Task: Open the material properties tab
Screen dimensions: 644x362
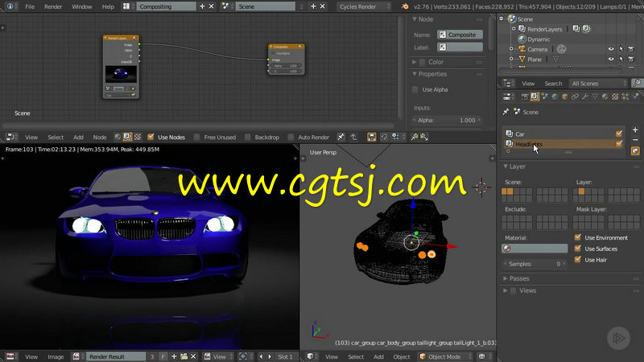Action: click(x=605, y=97)
